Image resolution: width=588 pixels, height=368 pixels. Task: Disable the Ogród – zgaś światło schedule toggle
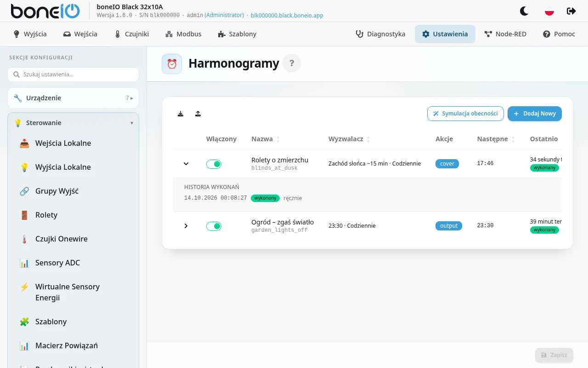pos(214,226)
